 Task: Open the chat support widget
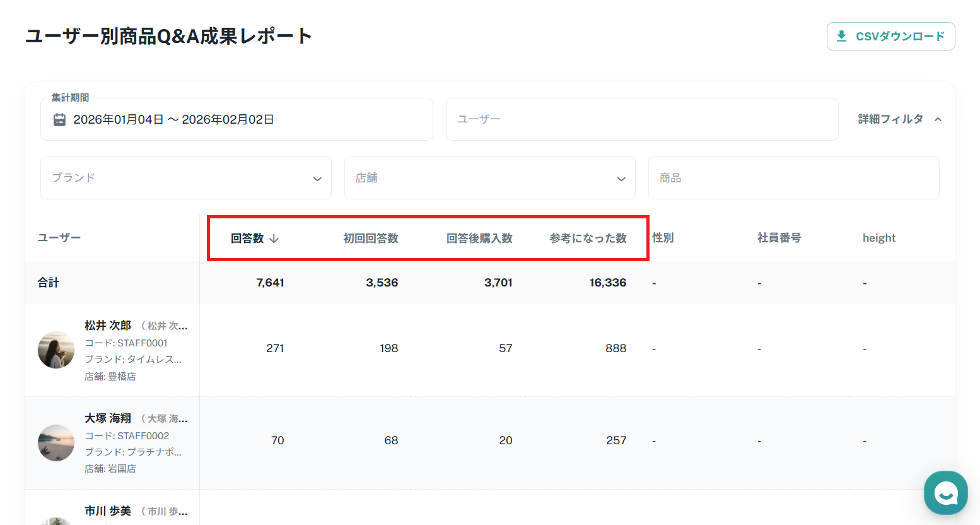(x=945, y=493)
